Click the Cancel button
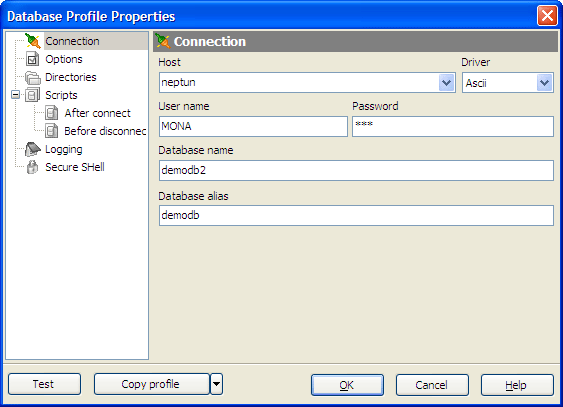This screenshot has height=407, width=563. (x=432, y=385)
